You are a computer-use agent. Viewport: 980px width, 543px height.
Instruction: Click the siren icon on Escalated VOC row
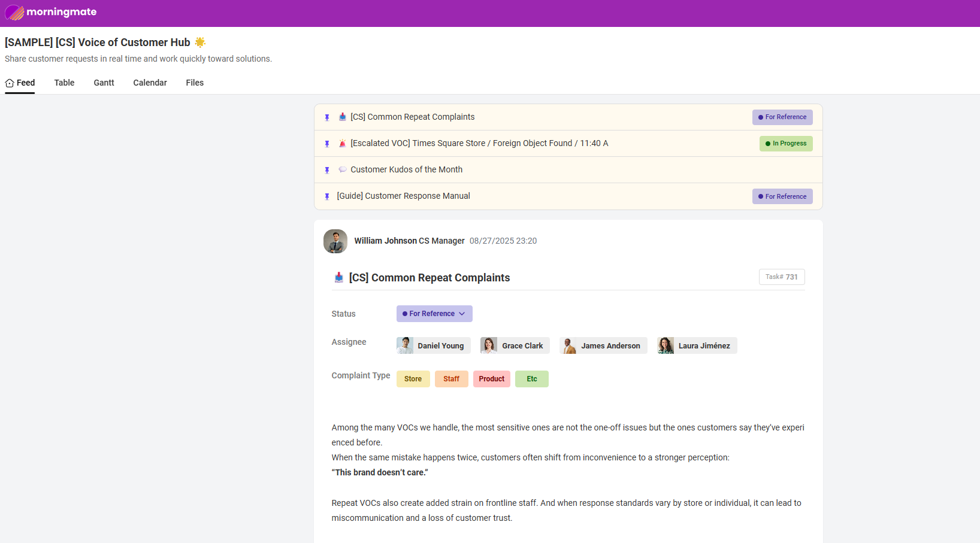click(343, 144)
